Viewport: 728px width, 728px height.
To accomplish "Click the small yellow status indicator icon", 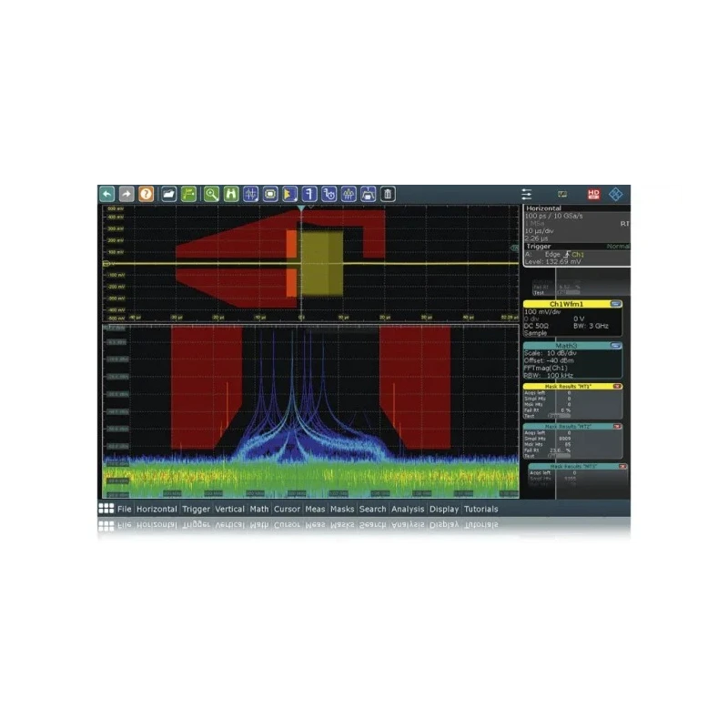I will 562,194.
